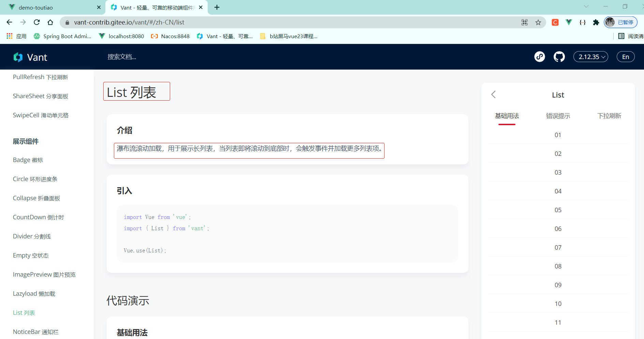
Task: Open the profile avatar marked 已暂停
Action: click(x=620, y=22)
